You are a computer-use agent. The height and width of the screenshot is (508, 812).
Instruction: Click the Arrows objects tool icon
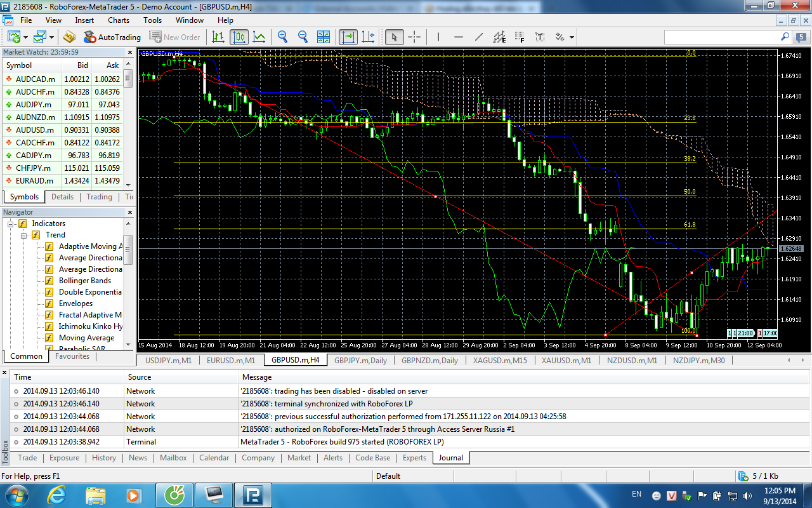560,37
